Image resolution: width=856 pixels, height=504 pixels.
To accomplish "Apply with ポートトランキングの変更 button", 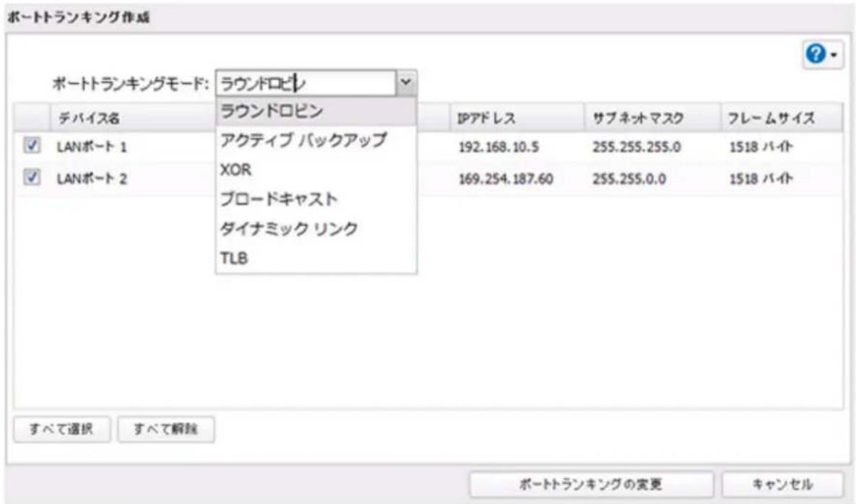I will coord(591,485).
